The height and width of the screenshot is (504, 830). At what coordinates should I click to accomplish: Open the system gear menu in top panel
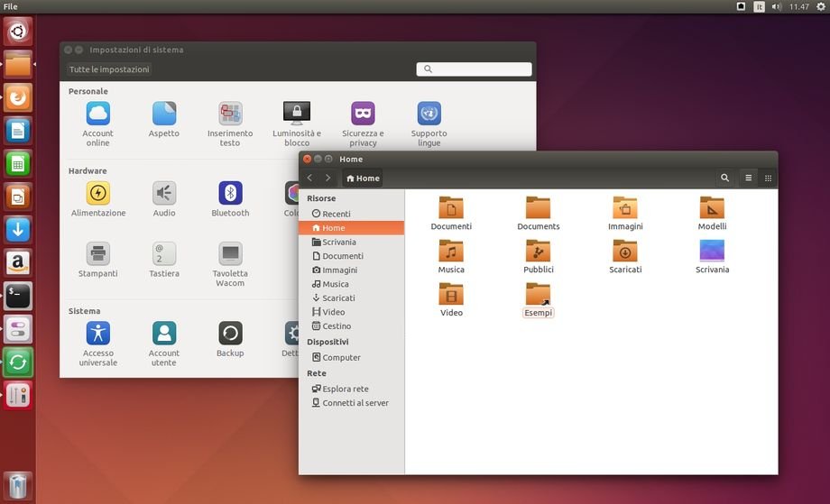(820, 6)
